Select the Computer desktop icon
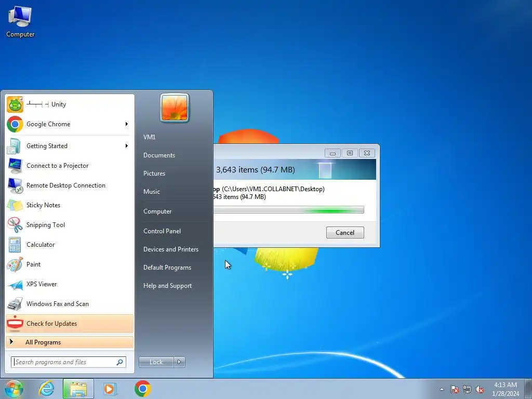Viewport: 532px width, 399px height. (20, 21)
